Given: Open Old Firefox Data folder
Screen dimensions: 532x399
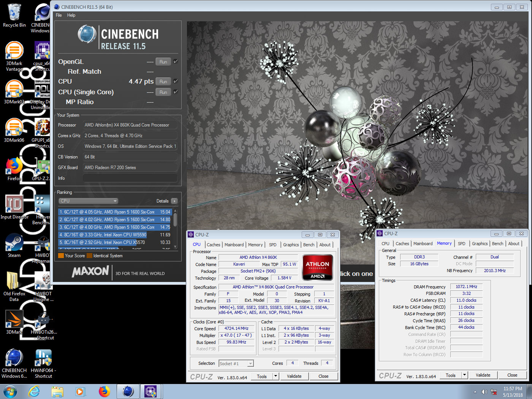Looking at the screenshot, I should click(14, 287).
